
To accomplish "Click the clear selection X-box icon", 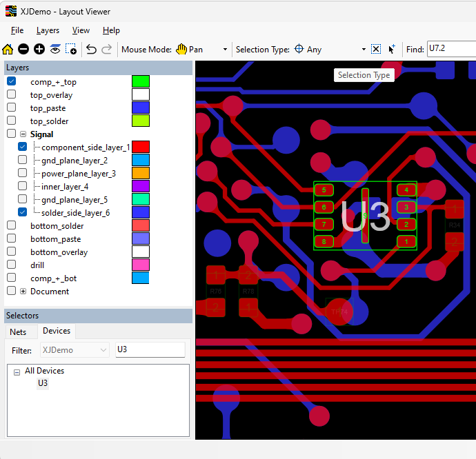I will [376, 49].
